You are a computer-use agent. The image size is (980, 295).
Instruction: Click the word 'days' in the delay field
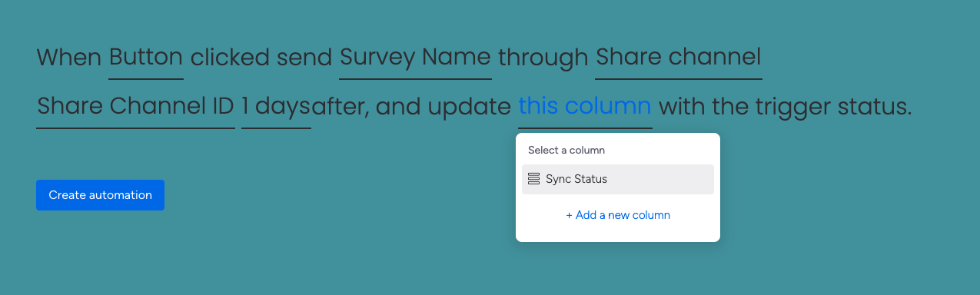[283, 107]
